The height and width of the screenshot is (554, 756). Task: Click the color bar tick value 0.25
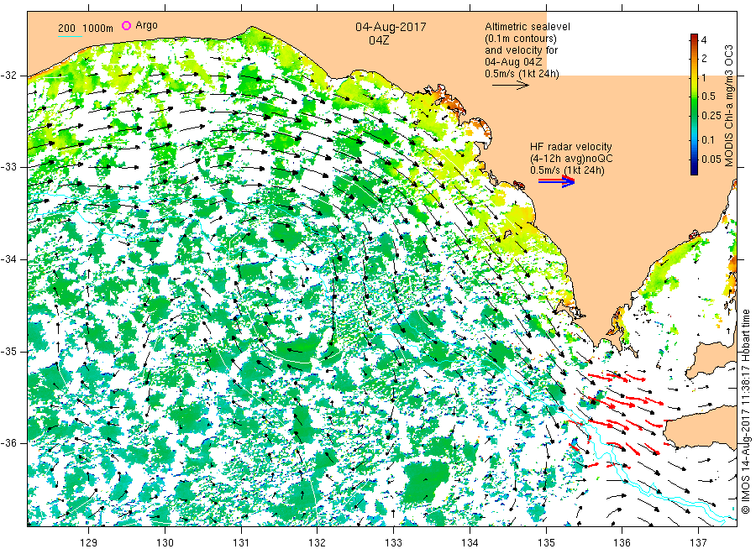711,116
